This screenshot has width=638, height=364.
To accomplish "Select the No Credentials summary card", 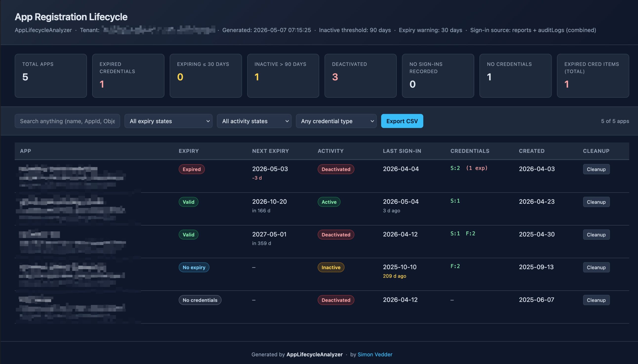I will pos(515,76).
